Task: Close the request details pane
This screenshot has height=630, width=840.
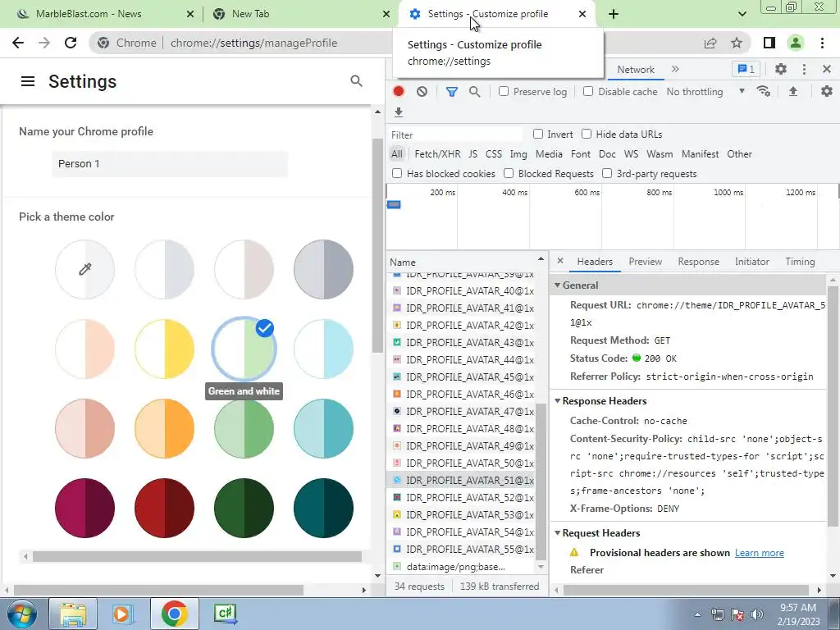Action: pyautogui.click(x=560, y=261)
